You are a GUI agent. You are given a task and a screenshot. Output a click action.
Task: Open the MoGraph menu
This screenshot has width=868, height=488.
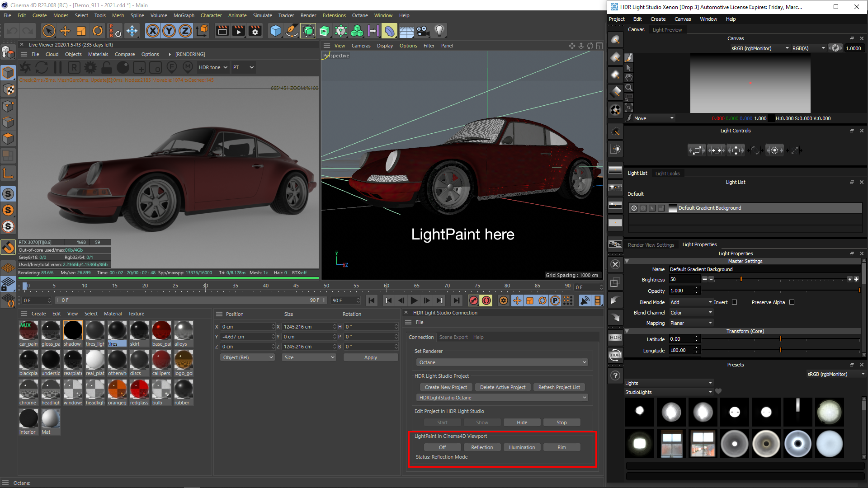tap(184, 15)
